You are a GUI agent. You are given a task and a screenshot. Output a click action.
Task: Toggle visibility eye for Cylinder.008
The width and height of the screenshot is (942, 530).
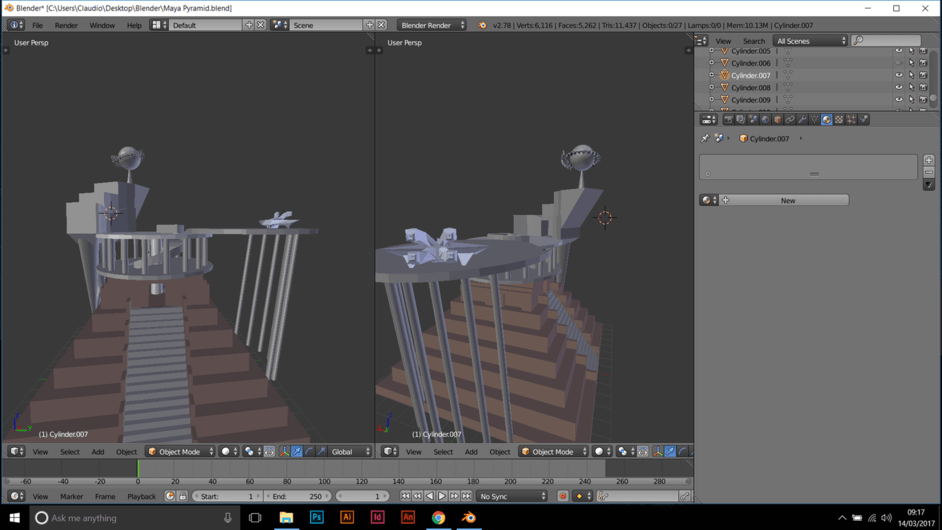coord(899,88)
